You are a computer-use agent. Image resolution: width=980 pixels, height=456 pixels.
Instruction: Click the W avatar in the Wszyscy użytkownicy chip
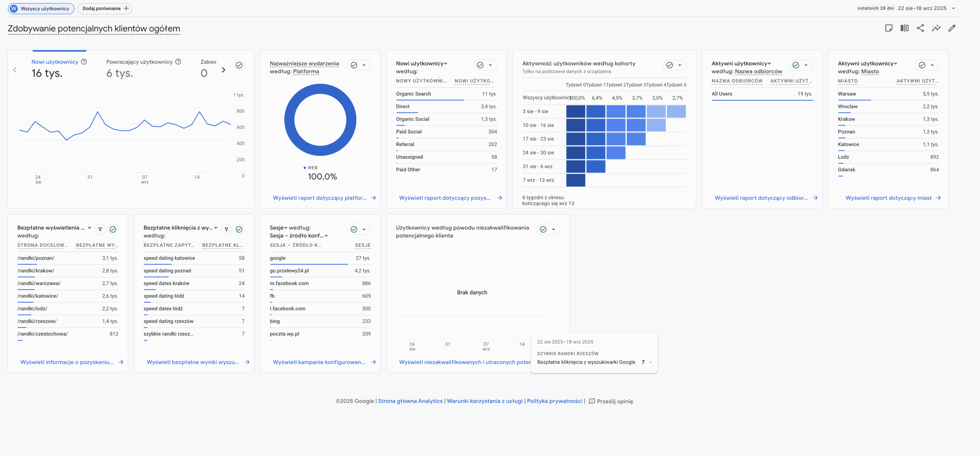tap(14, 8)
